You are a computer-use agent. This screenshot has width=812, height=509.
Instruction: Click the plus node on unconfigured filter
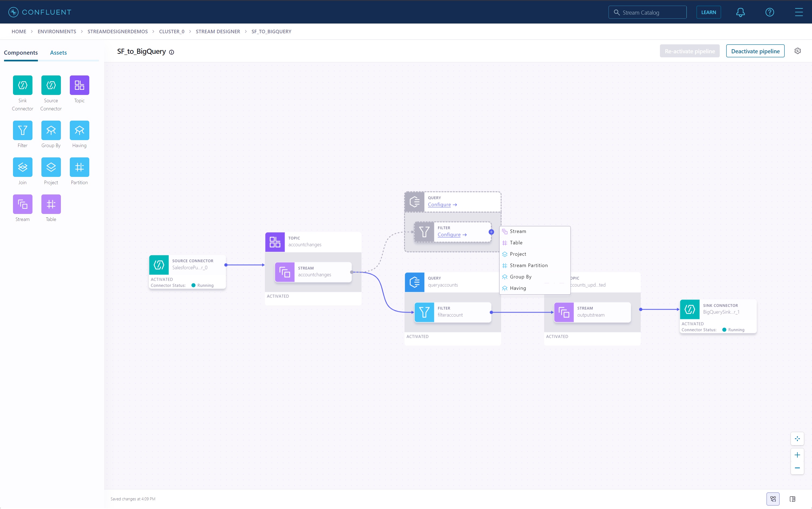(491, 232)
